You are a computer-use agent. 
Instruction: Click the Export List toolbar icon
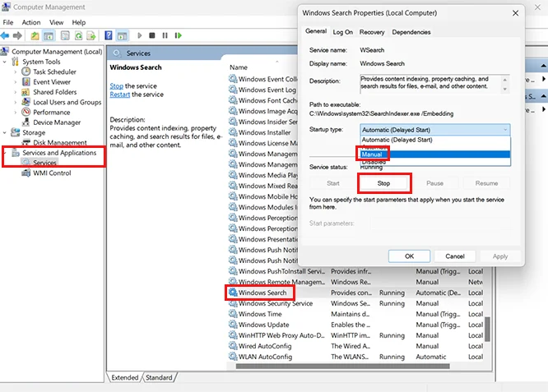click(x=91, y=35)
